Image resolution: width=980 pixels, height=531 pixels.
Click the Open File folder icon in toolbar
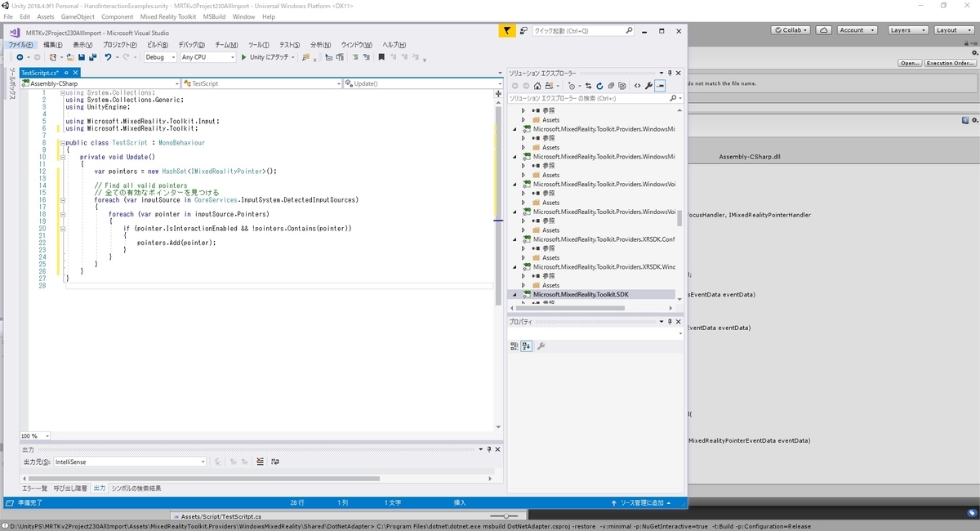[70, 57]
